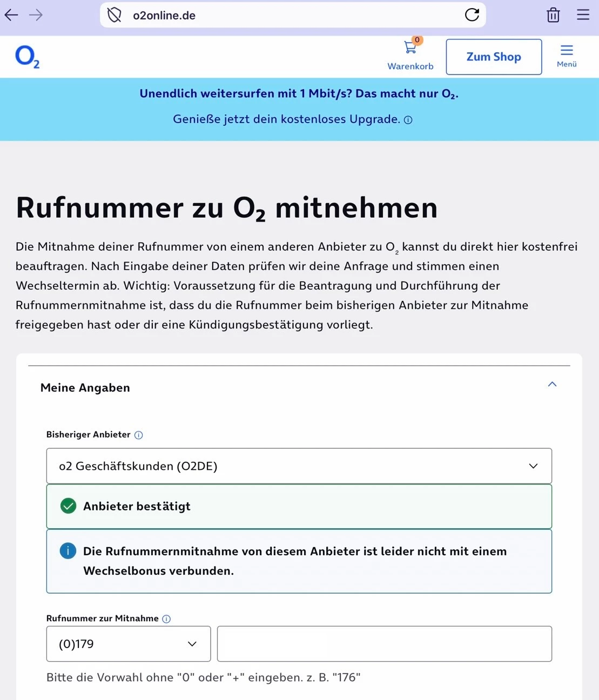The width and height of the screenshot is (599, 700).
Task: Click the Anbieter bestätigt confirmation message
Action: tap(299, 507)
